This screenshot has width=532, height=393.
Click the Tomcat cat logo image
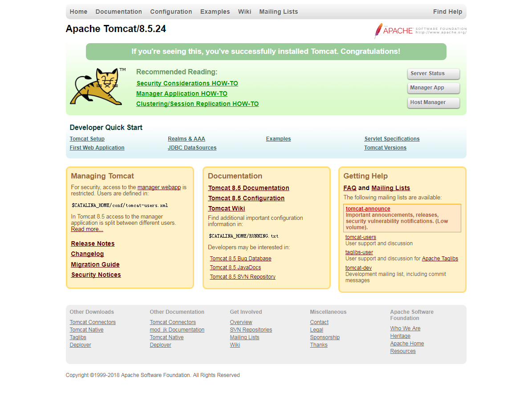click(x=97, y=87)
